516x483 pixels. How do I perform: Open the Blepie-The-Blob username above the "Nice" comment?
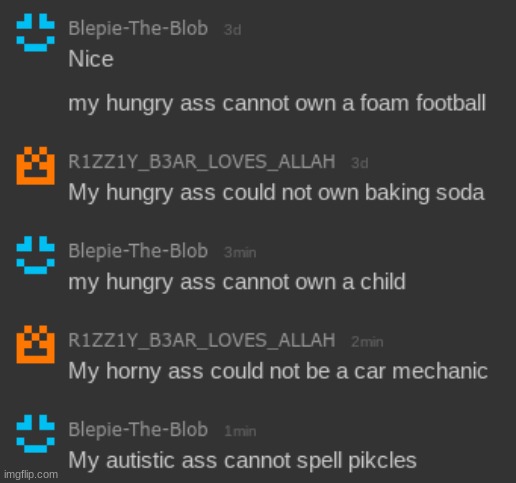(x=138, y=28)
